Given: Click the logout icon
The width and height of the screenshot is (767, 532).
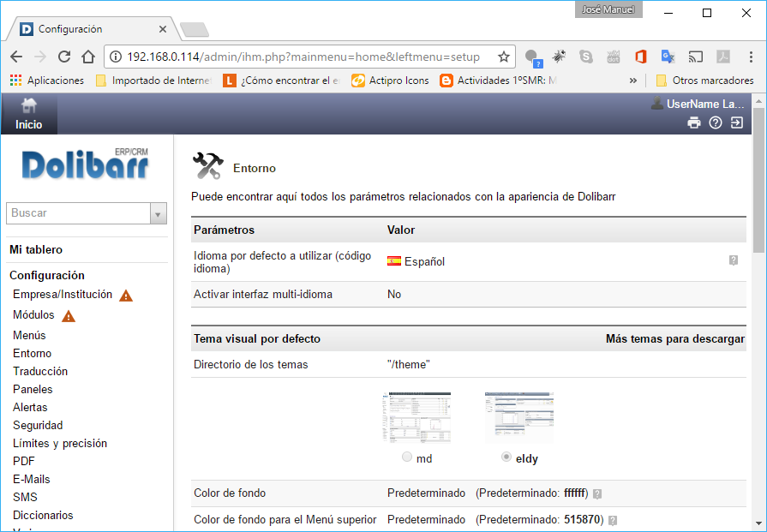Looking at the screenshot, I should [737, 123].
